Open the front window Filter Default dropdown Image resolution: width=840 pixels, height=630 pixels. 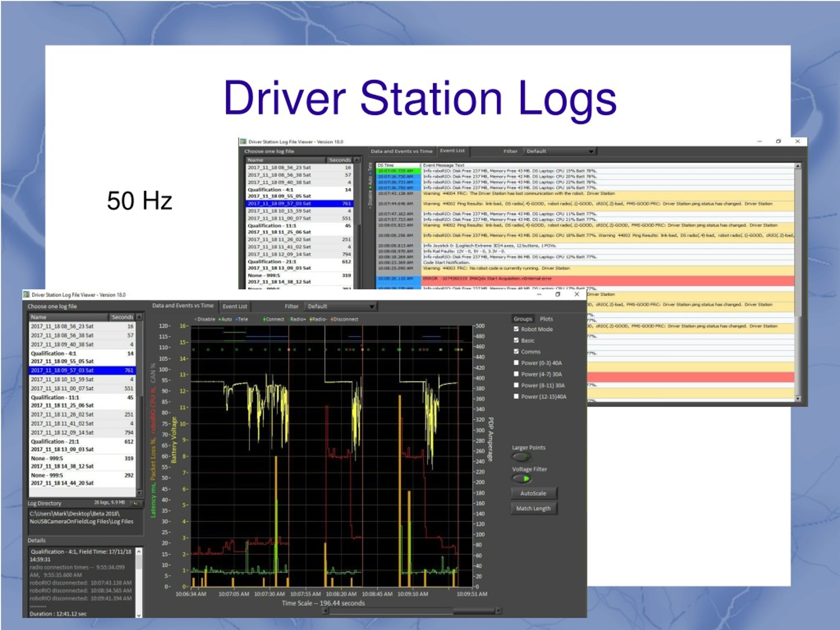coord(341,306)
